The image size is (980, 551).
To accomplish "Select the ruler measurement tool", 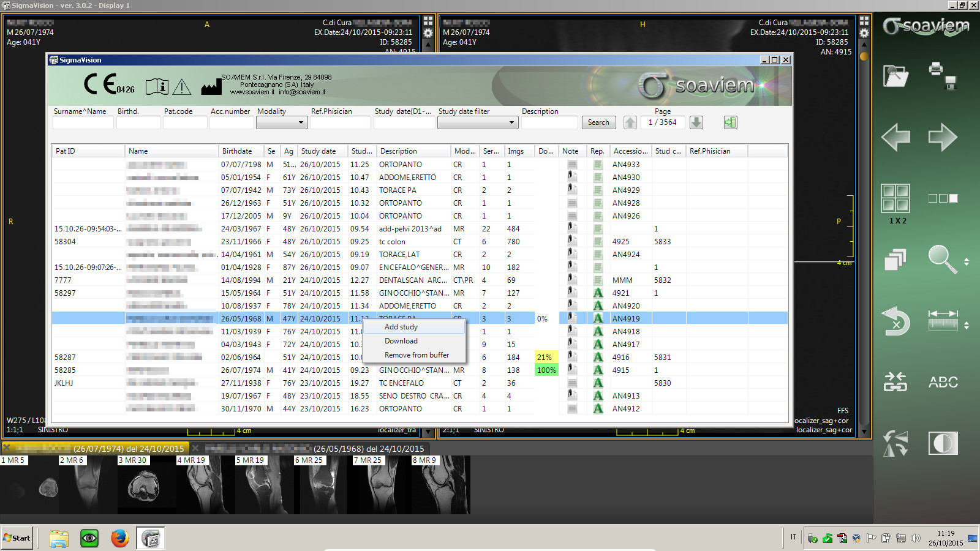I will [943, 320].
